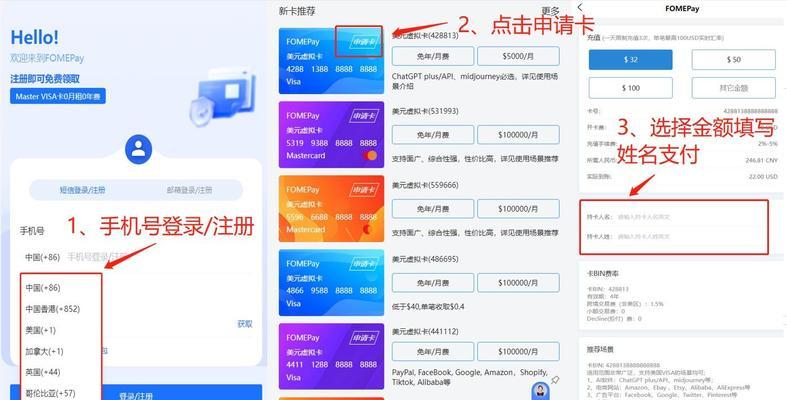Screen dimensions: 787x400
Task: Open the purple 4411 1288 Visa card thumbnail
Action: [331, 356]
